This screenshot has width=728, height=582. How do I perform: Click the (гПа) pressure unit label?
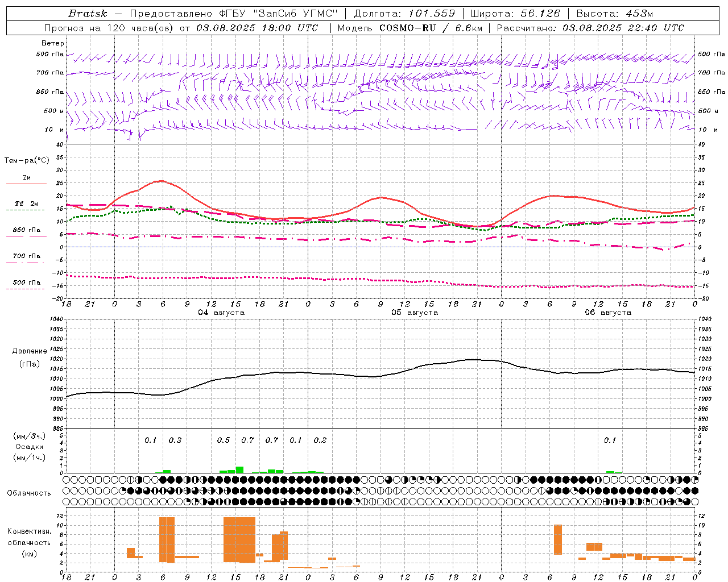[30, 364]
